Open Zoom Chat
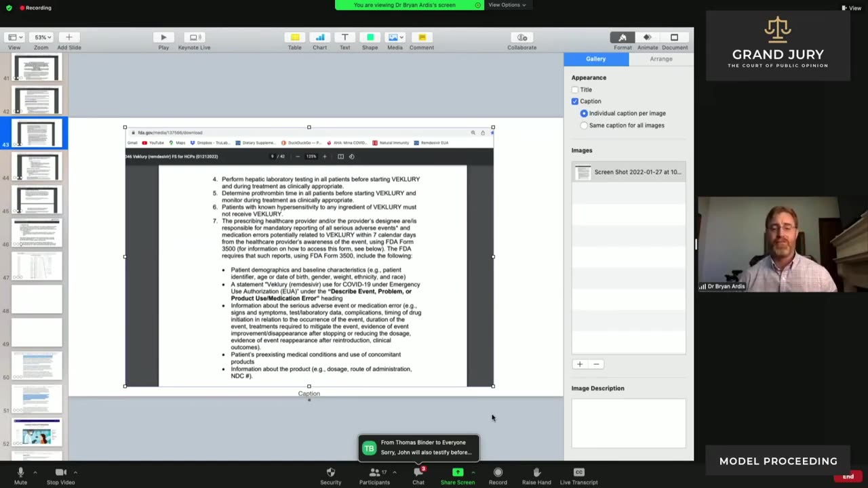This screenshot has width=868, height=488. (x=418, y=475)
